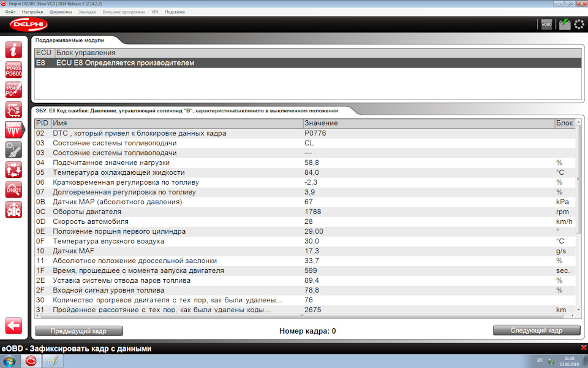Open the vehicle info car icon
Image resolution: width=588 pixels, height=368 pixels.
(x=13, y=210)
